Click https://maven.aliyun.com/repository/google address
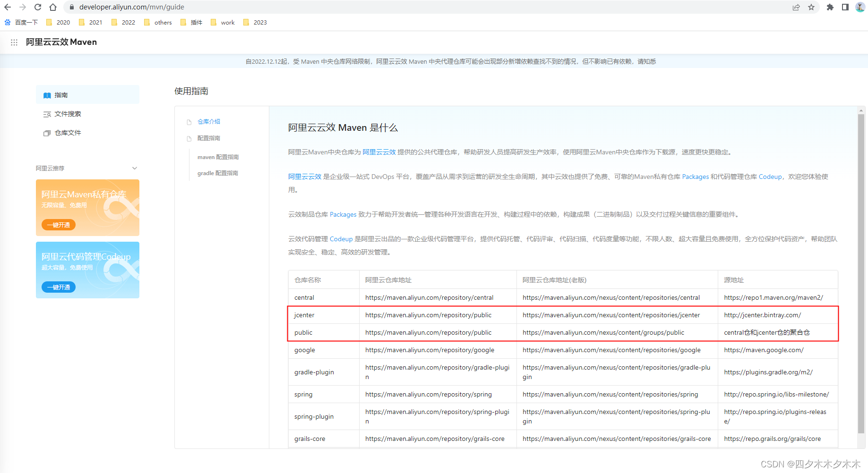Viewport: 868px width, 473px height. click(430, 350)
